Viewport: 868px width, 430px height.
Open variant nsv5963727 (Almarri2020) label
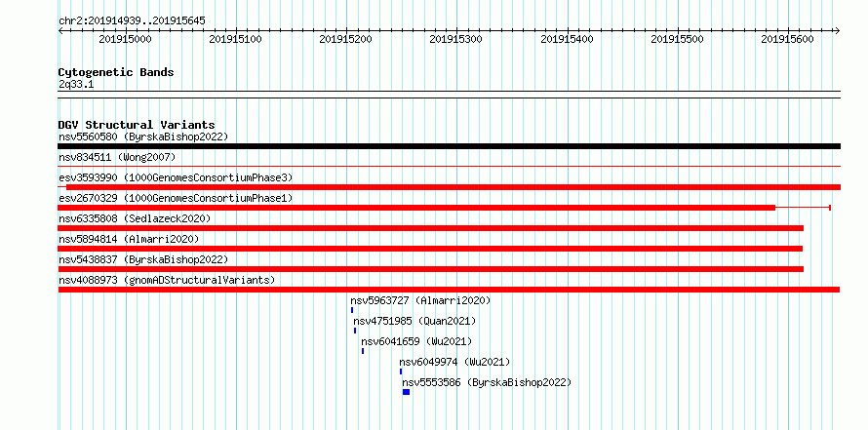tap(420, 300)
